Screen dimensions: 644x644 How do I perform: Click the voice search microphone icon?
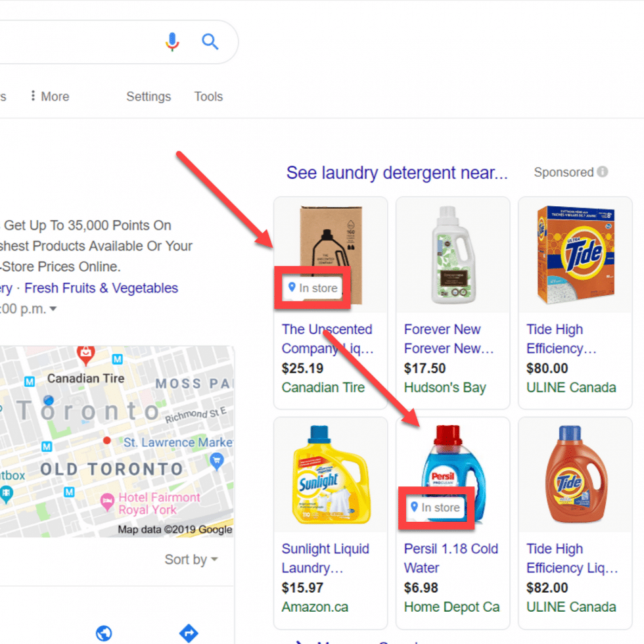tap(172, 41)
